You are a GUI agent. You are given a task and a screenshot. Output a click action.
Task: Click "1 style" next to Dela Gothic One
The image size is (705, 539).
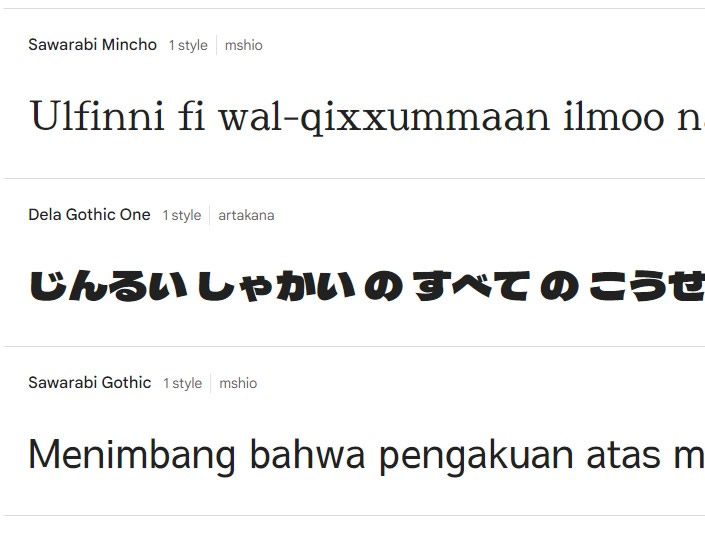(182, 215)
